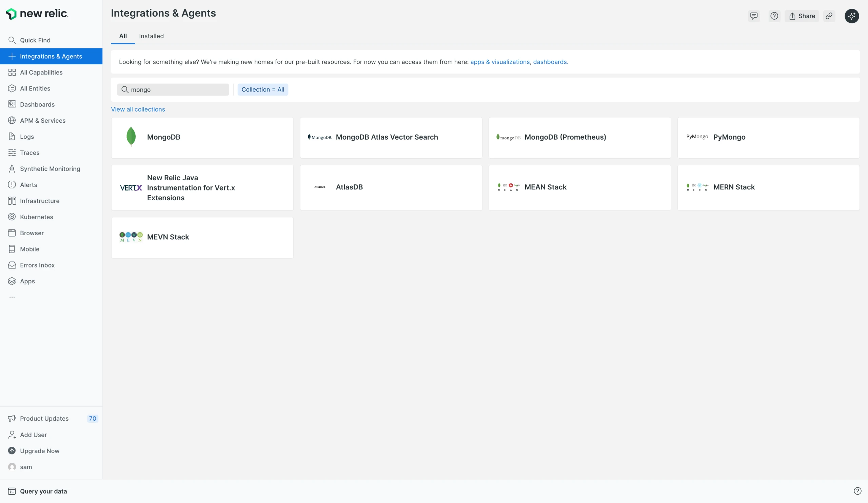Image resolution: width=868 pixels, height=503 pixels.
Task: Click the mongo search field
Action: (173, 89)
